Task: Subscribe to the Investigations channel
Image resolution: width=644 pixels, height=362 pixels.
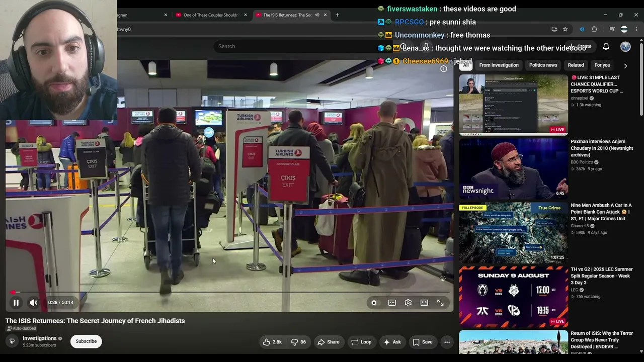Action: (86, 341)
